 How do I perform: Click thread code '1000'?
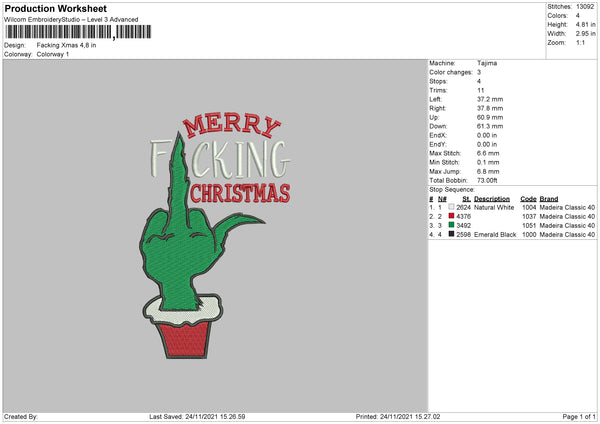529,235
